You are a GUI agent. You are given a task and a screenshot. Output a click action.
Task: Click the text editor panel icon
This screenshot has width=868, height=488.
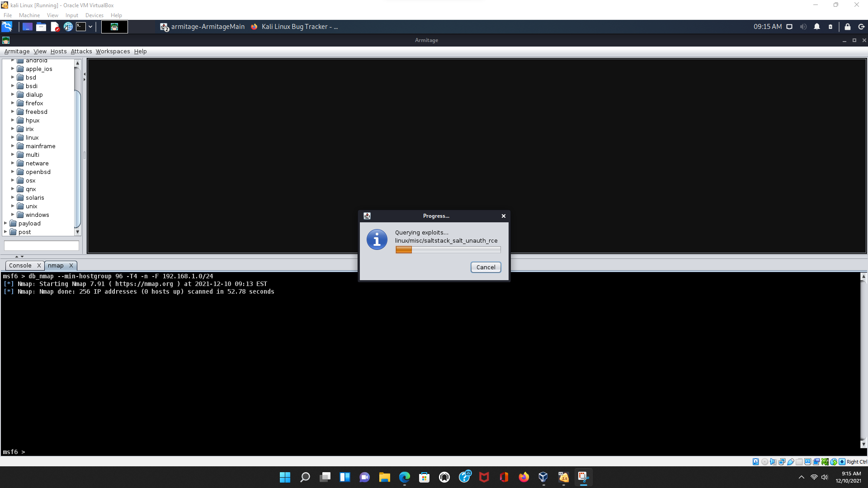click(x=55, y=27)
